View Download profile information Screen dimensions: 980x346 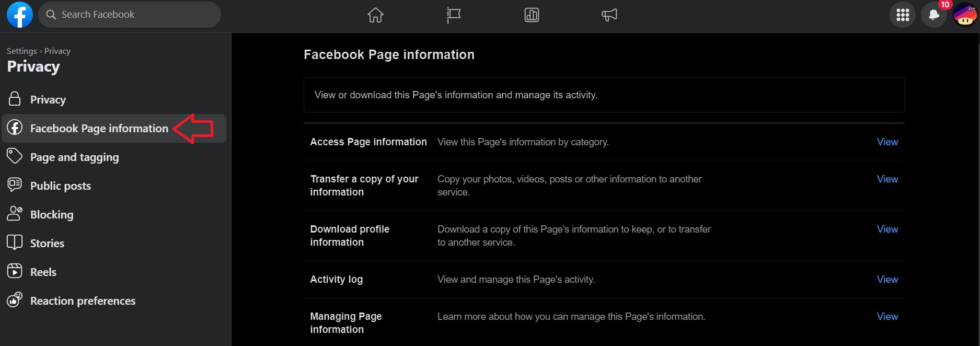pos(887,229)
